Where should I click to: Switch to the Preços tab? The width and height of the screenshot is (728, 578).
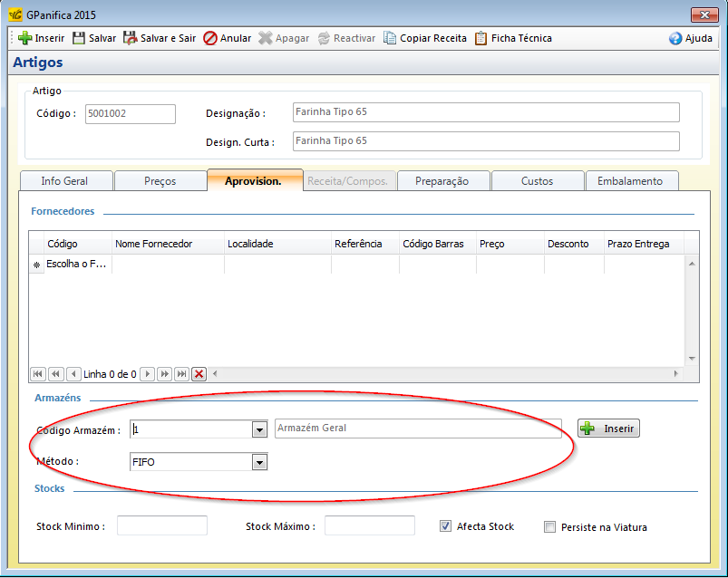coord(160,180)
